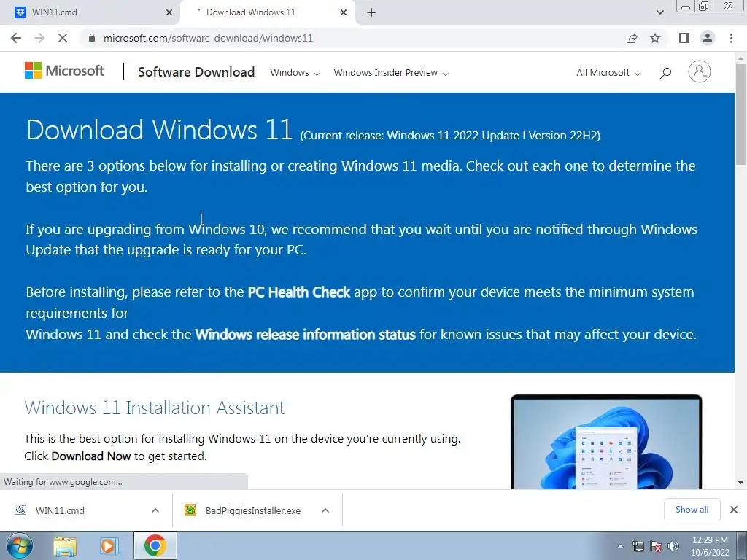Click the share this page icon
Image resolution: width=747 pixels, height=560 pixels.
tap(632, 38)
